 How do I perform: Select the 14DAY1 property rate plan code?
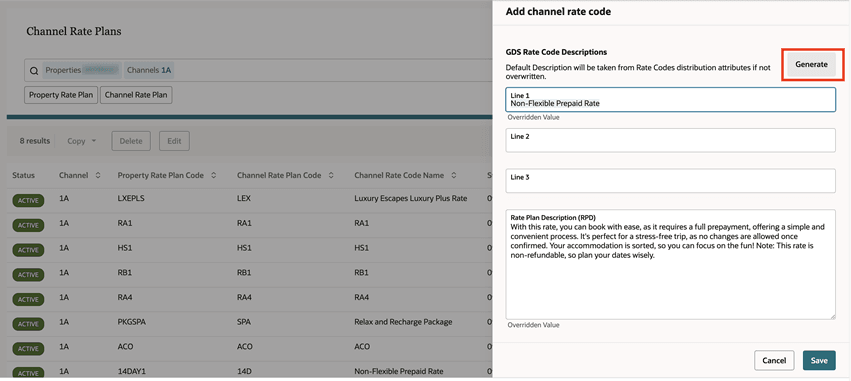[131, 371]
